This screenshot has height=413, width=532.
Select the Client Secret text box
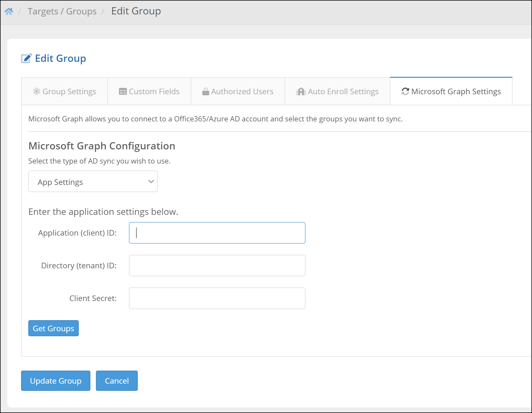(217, 298)
